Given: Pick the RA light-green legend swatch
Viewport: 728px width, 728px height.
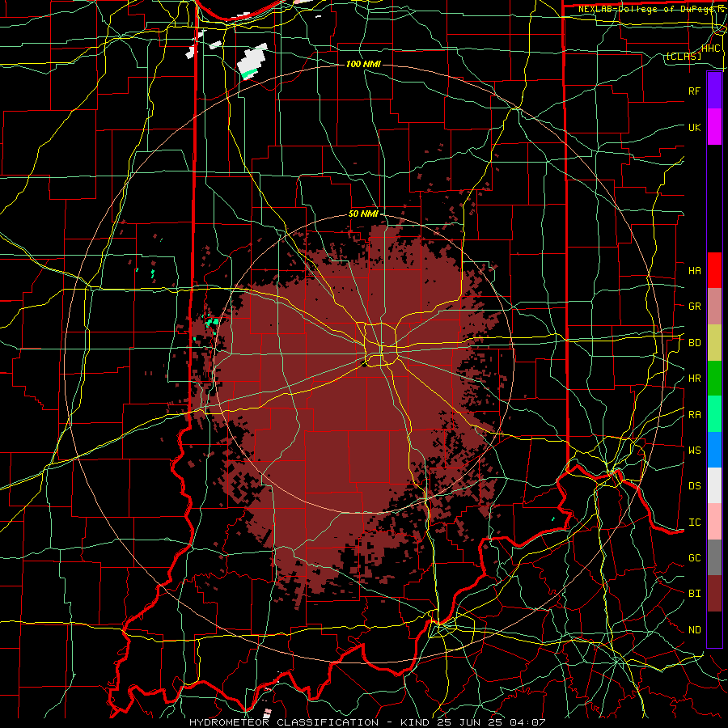Looking at the screenshot, I should point(714,414).
